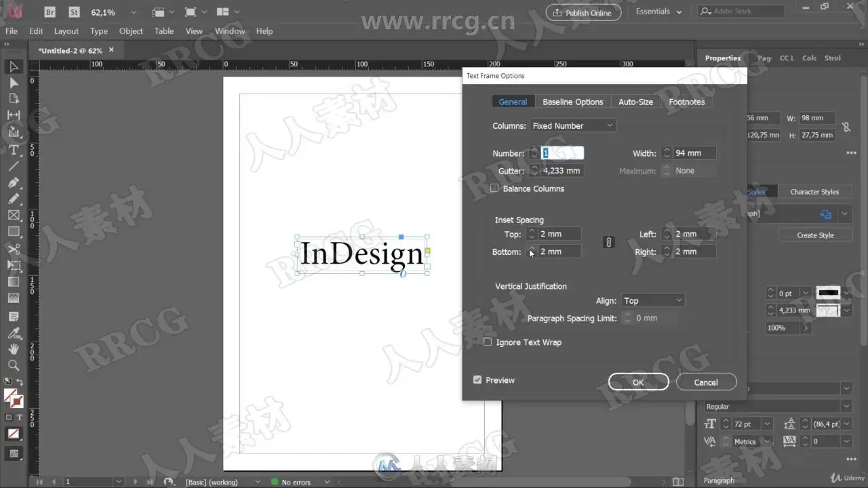The width and height of the screenshot is (868, 488).
Task: Select the Pencil tool
Action: [14, 199]
